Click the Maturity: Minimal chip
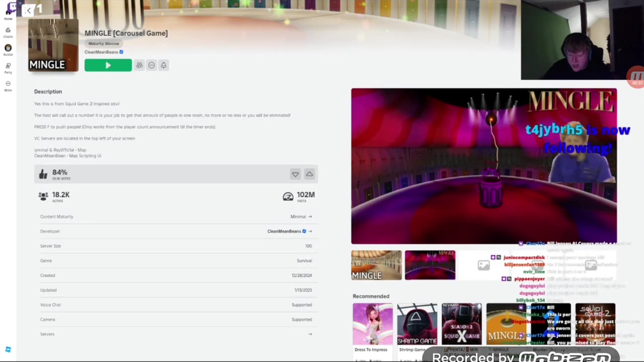Image resolution: width=644 pixels, height=362 pixels. click(x=104, y=44)
